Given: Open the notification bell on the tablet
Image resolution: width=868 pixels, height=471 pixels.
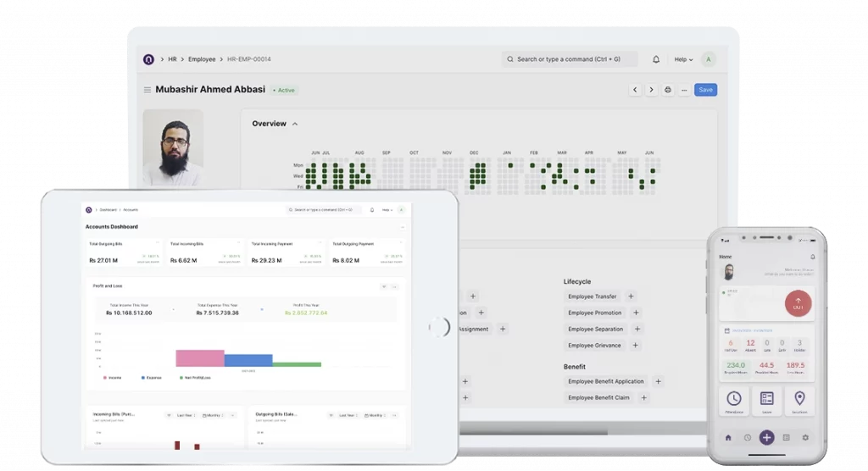Looking at the screenshot, I should pyautogui.click(x=372, y=210).
